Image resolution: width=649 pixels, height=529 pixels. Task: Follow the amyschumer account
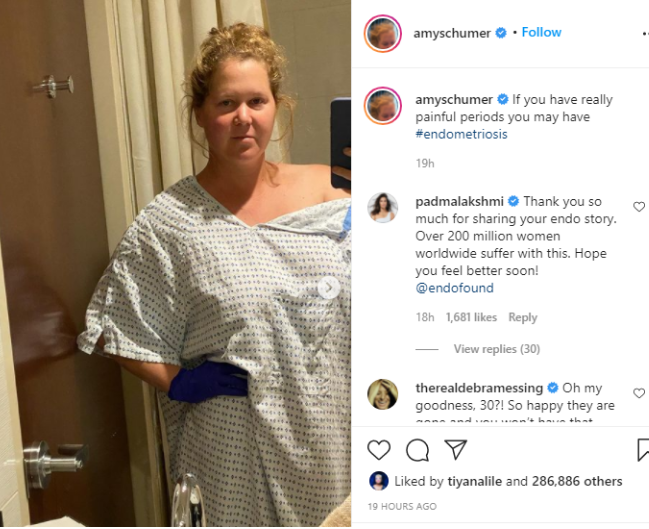coord(541,32)
